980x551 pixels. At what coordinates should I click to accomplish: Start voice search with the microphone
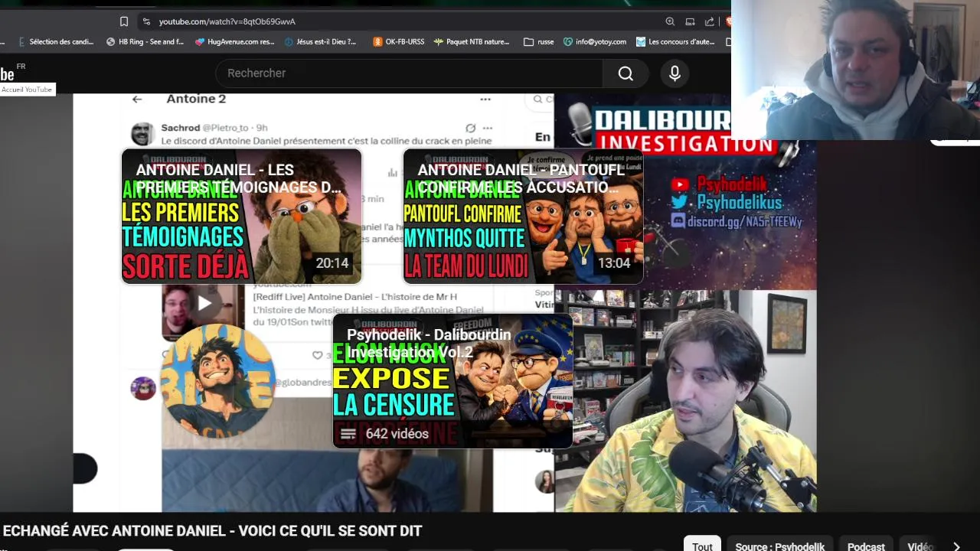point(675,73)
